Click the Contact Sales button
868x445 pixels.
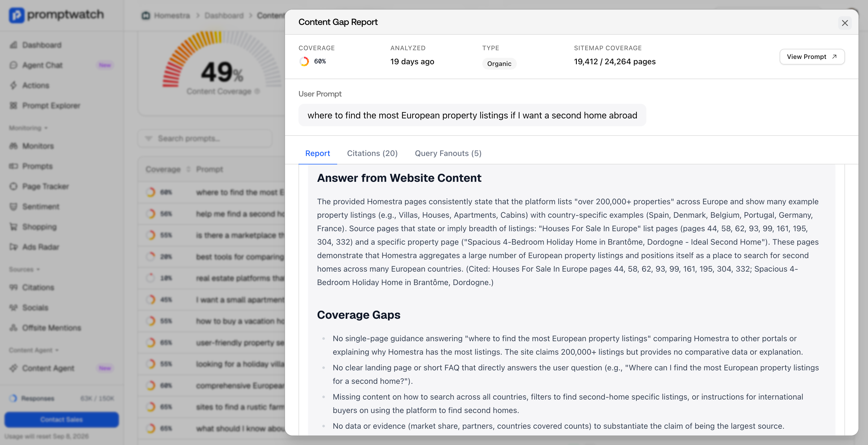pos(62,419)
